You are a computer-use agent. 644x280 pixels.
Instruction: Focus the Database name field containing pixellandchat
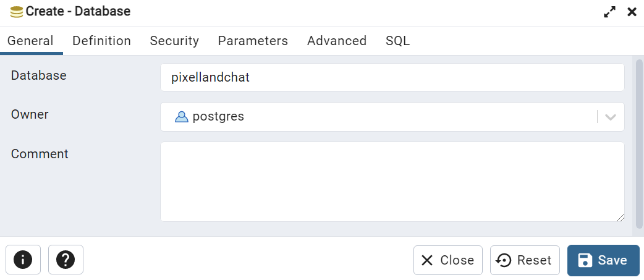pos(392,77)
